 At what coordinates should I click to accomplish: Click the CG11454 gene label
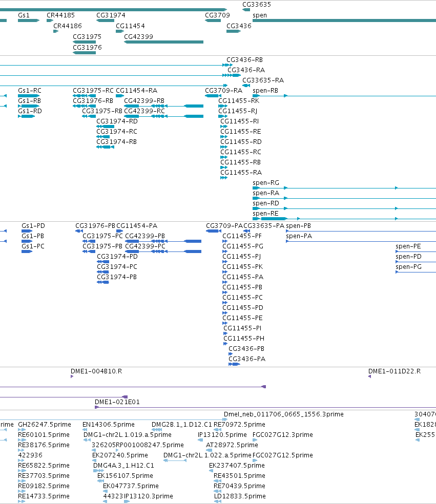(130, 26)
